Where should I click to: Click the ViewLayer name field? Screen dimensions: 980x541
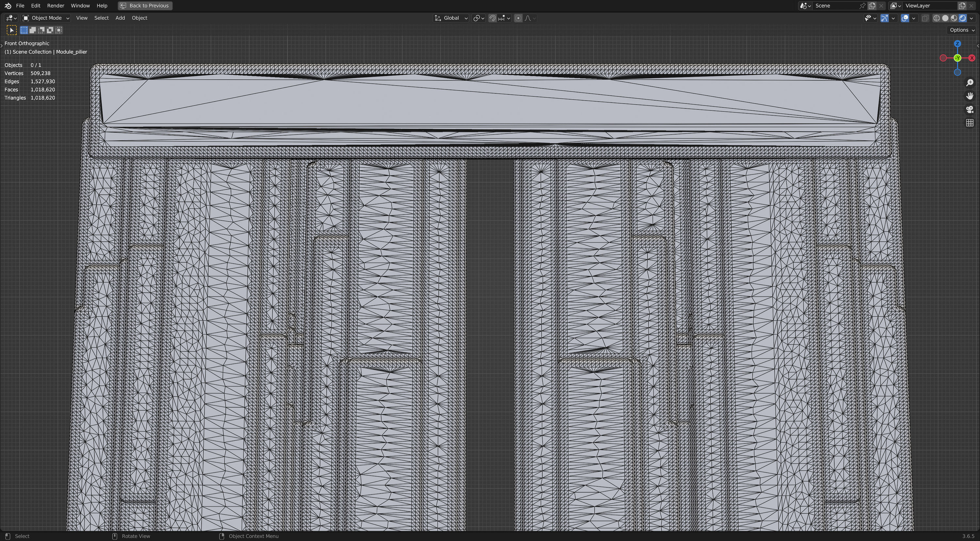coord(930,6)
